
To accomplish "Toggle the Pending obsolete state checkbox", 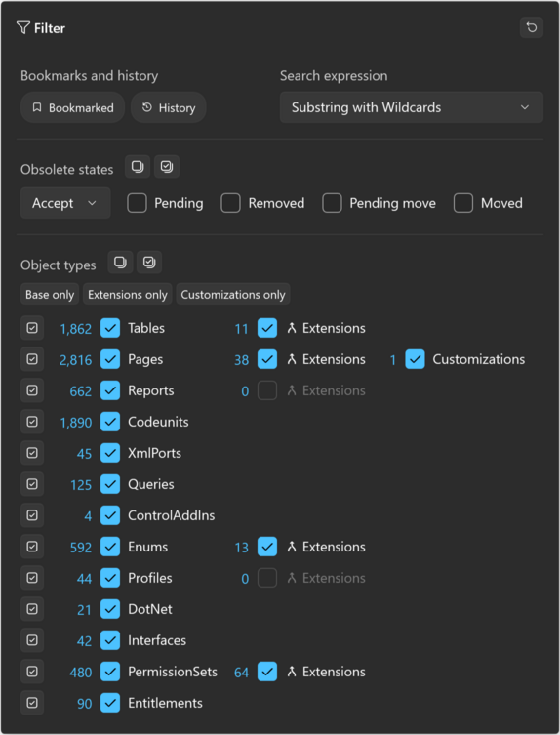I will (137, 203).
